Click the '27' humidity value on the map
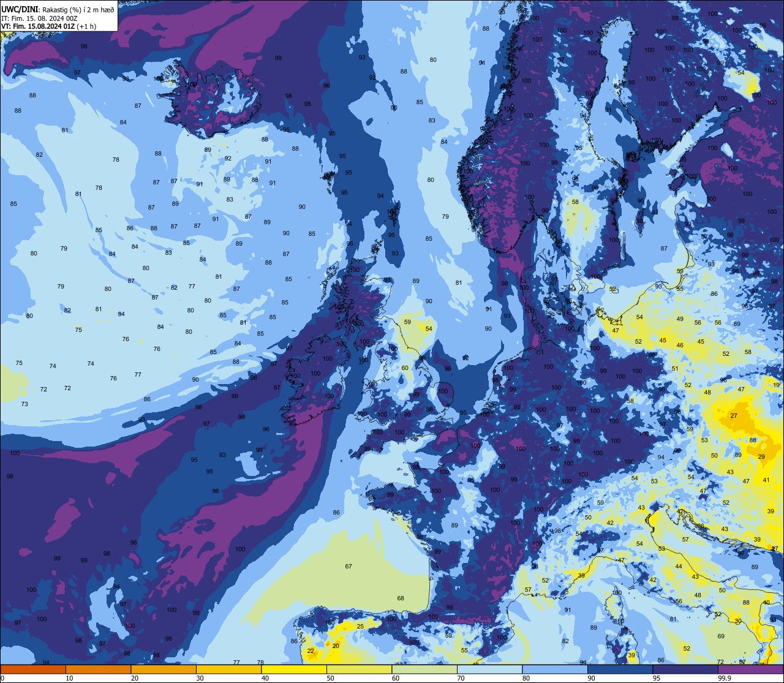Image resolution: width=784 pixels, height=683 pixels. [734, 416]
